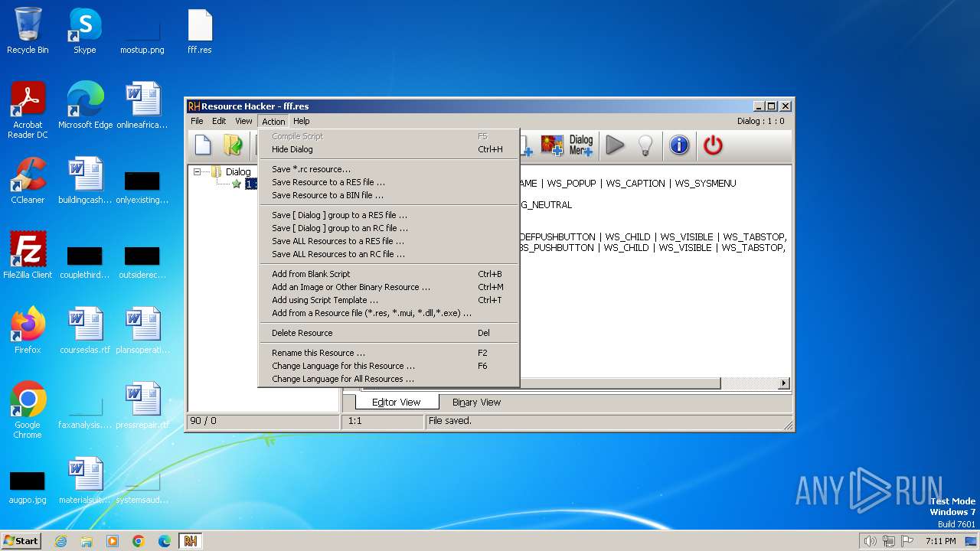The width and height of the screenshot is (980, 551).
Task: Select the pressrepair.rtf desktop document
Action: point(142,406)
